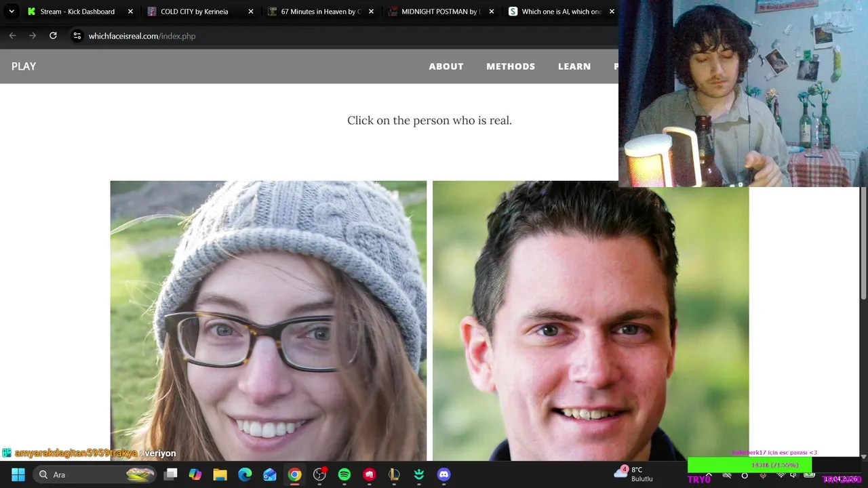Click the browser forward arrow
Image resolution: width=868 pixels, height=488 pixels.
(x=33, y=36)
